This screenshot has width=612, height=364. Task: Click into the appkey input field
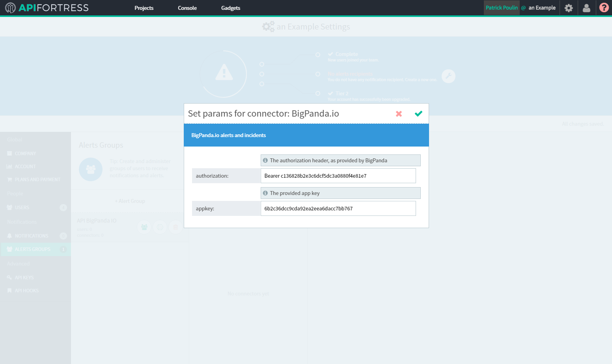click(x=338, y=208)
